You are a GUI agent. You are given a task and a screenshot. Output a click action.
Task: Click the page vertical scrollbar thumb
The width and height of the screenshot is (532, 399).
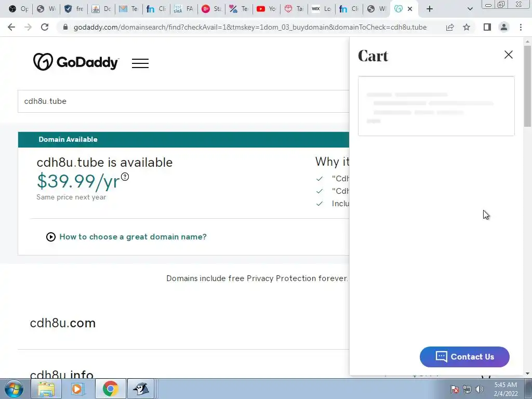pos(527,86)
